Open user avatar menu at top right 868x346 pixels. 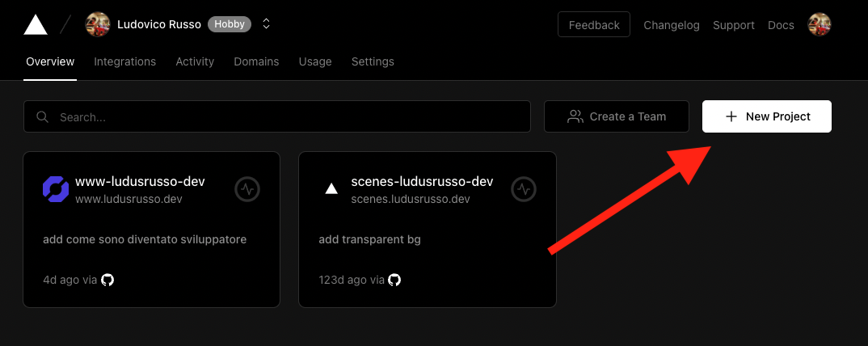point(819,24)
